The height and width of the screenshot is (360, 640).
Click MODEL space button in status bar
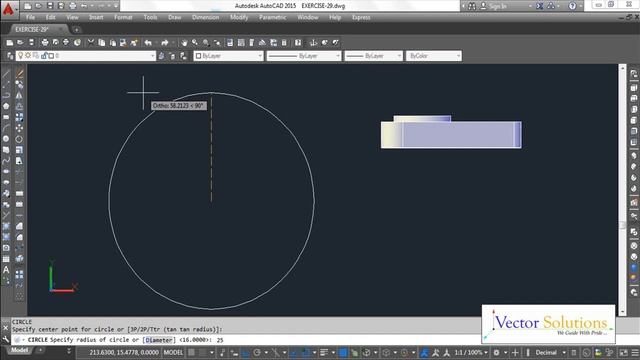[173, 352]
